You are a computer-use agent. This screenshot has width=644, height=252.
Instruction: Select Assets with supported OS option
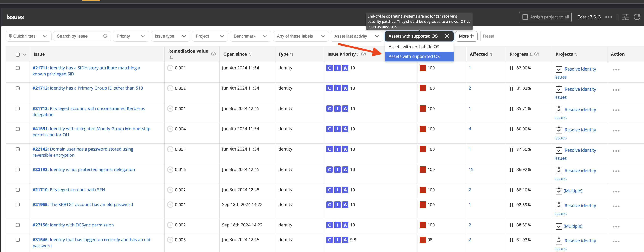click(x=414, y=56)
